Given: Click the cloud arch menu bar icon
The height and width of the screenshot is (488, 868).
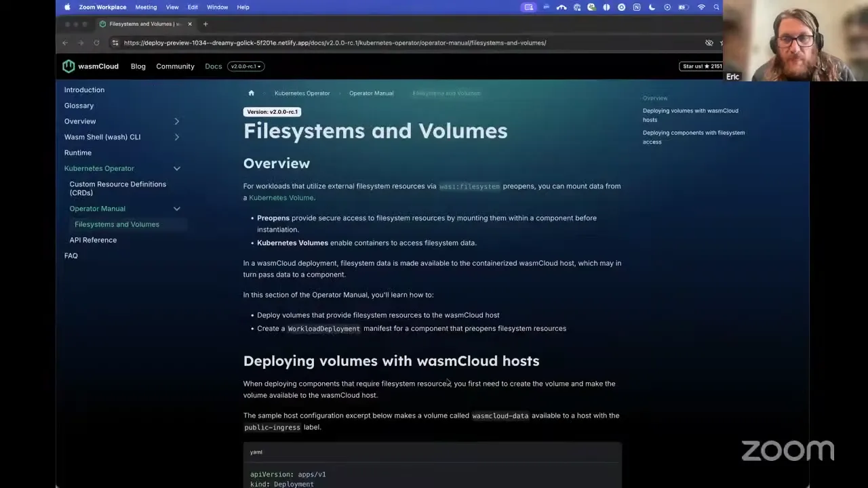Looking at the screenshot, I should point(561,7).
